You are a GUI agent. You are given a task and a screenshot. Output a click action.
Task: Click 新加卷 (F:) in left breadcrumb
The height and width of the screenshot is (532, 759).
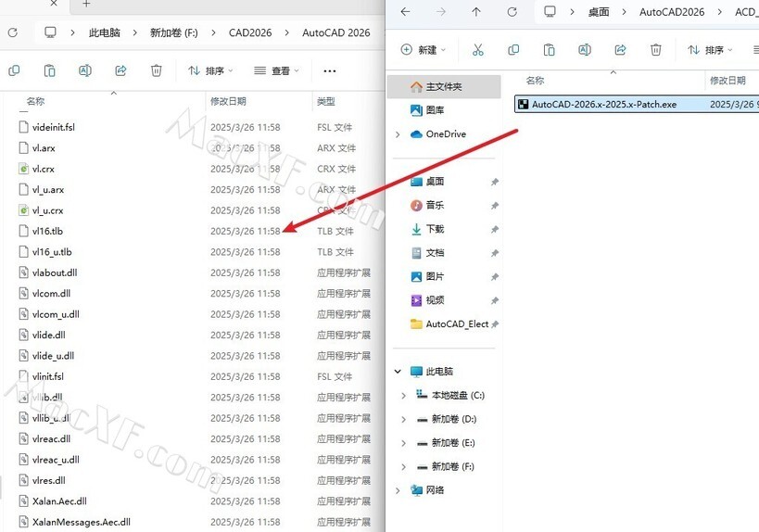tap(174, 32)
